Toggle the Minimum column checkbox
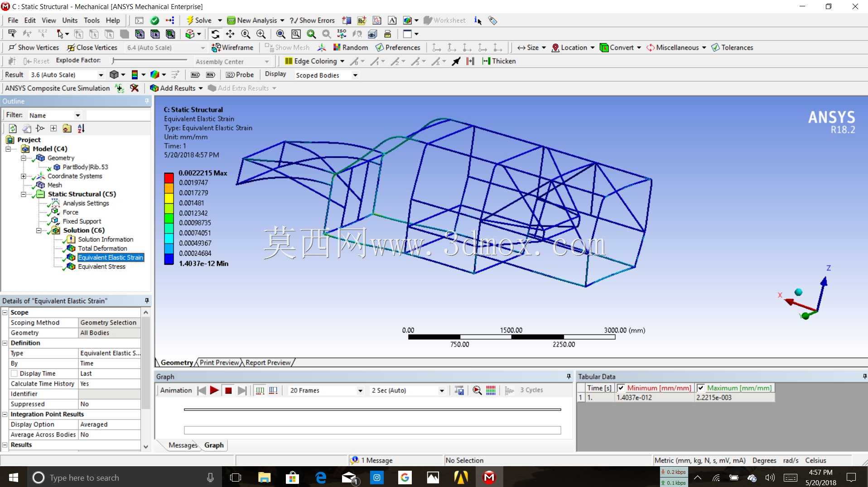This screenshot has height=487, width=868. tap(621, 388)
